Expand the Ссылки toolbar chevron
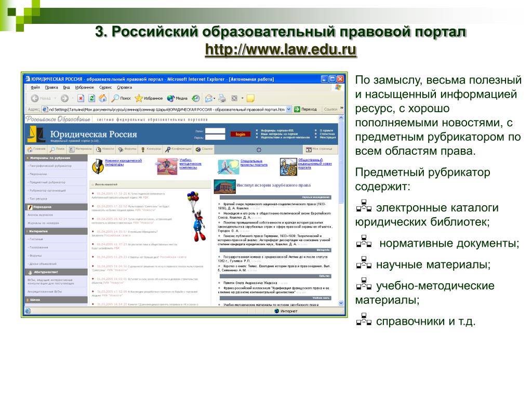The height and width of the screenshot is (399, 532). tap(342, 109)
